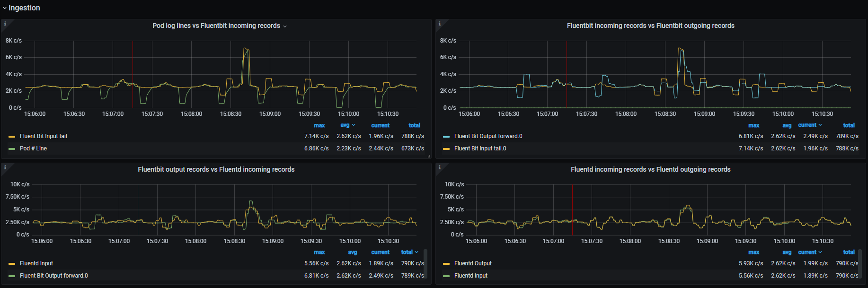Sort bottom-left panel legend by total

[x=409, y=252]
